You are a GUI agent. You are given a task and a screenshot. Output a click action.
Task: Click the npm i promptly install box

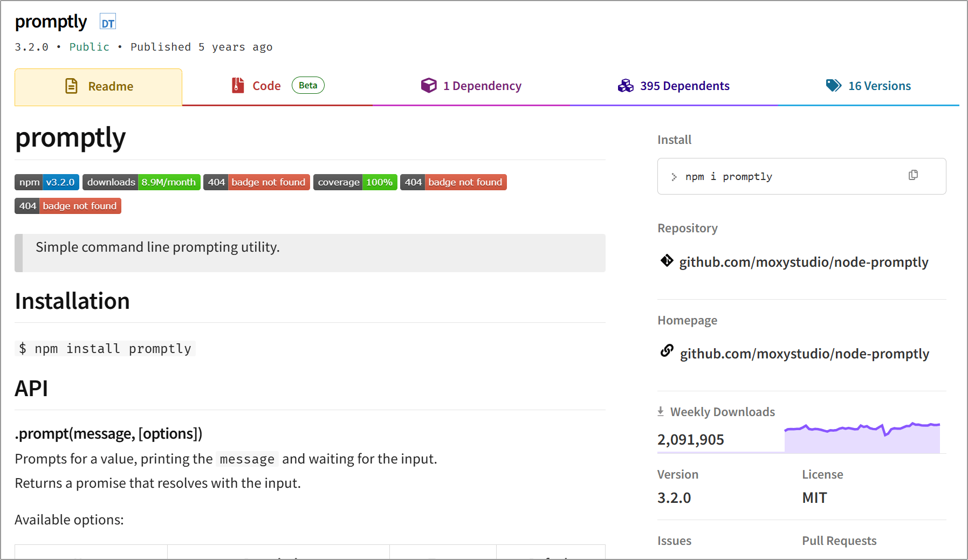tap(801, 176)
